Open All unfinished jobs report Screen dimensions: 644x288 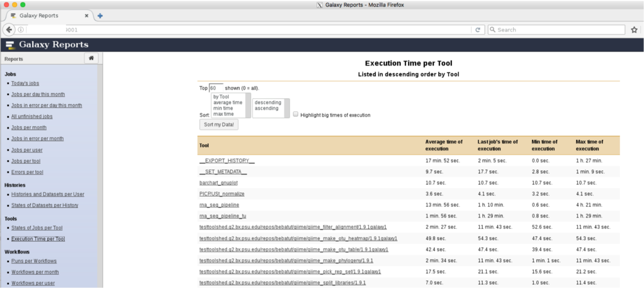(x=31, y=117)
